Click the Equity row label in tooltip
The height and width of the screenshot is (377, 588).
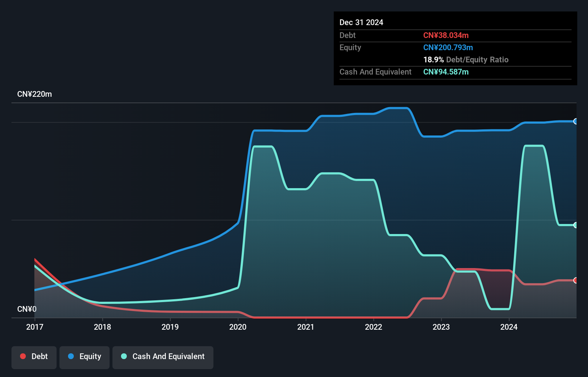(350, 48)
